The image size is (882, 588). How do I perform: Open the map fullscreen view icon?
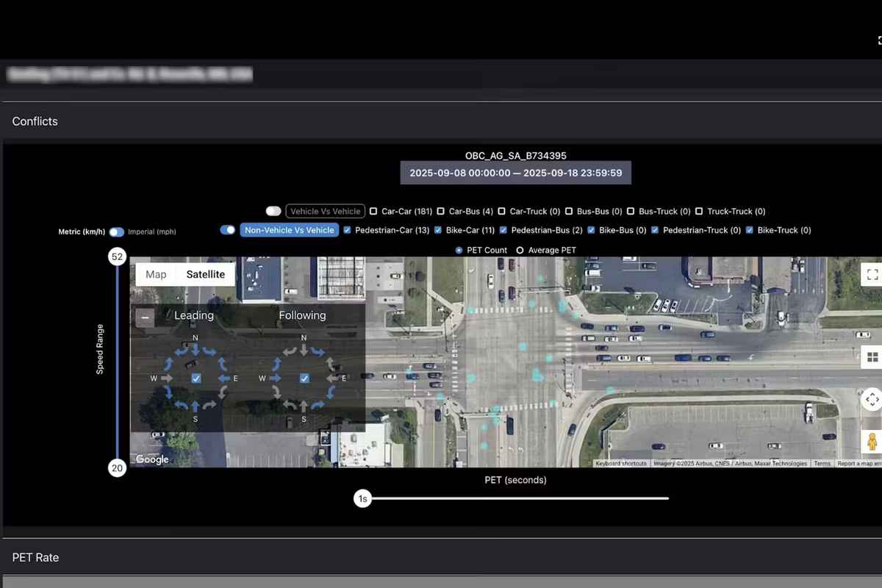(x=872, y=275)
